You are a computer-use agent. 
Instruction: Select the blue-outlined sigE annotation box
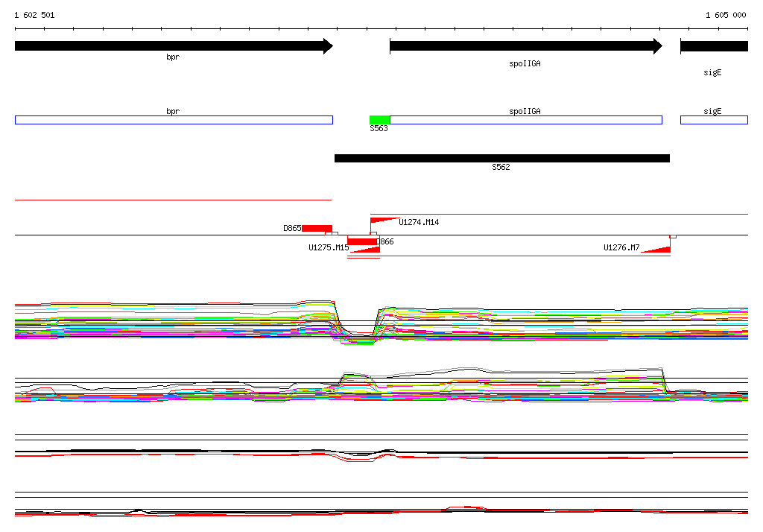714,120
